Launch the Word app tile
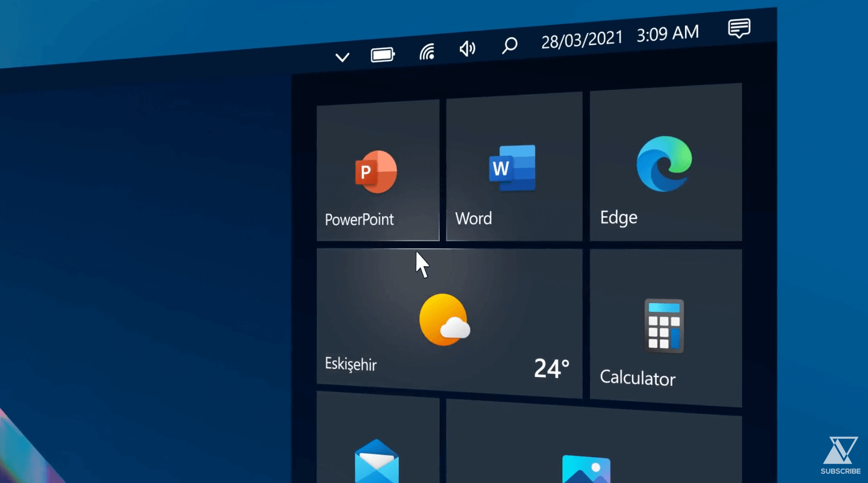This screenshot has height=483, width=868. point(514,166)
